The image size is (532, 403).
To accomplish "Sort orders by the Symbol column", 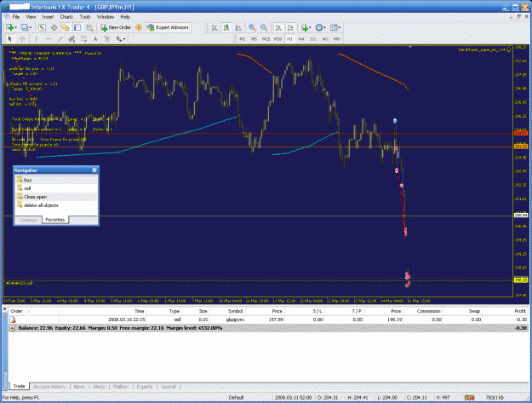I will tap(235, 311).
